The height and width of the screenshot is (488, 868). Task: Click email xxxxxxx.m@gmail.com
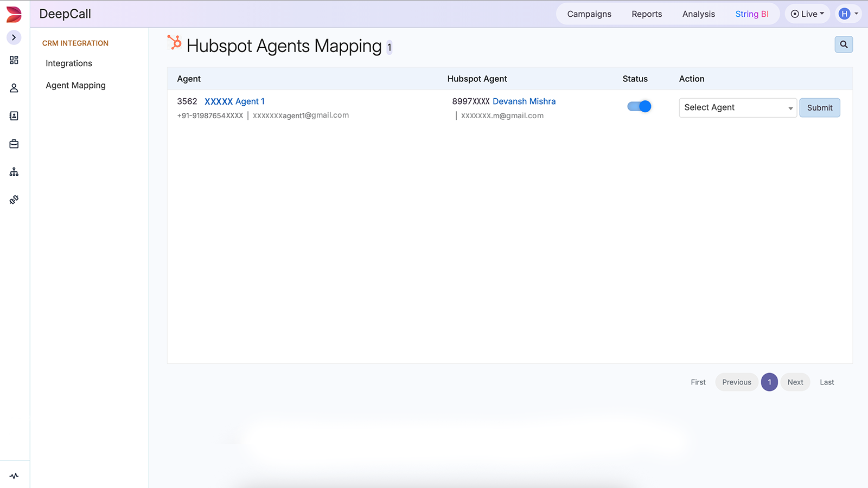point(502,115)
